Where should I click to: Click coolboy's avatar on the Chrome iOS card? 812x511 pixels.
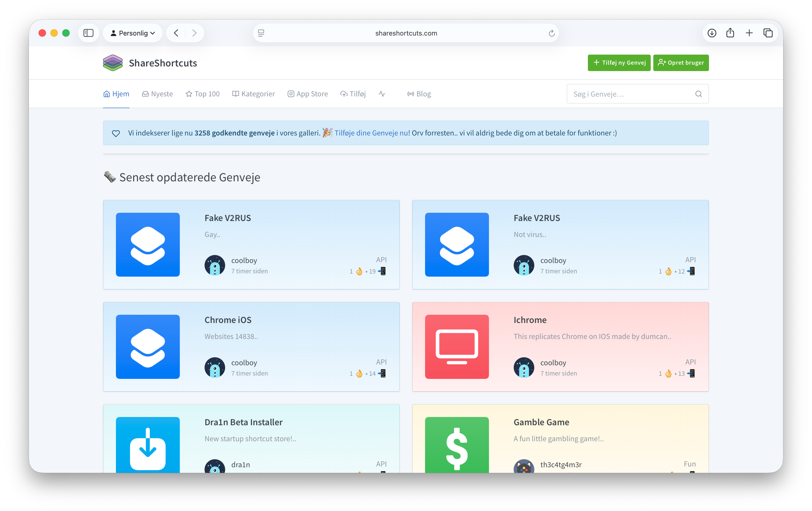point(215,367)
